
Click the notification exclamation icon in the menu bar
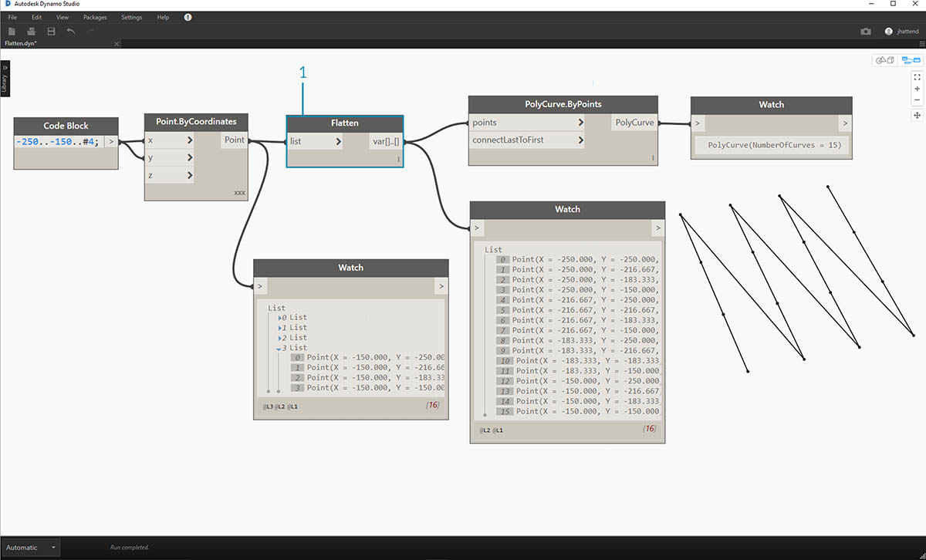pyautogui.click(x=188, y=17)
